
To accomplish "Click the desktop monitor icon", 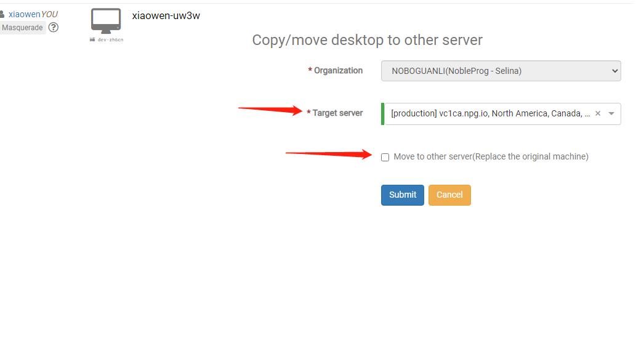I will point(106,20).
